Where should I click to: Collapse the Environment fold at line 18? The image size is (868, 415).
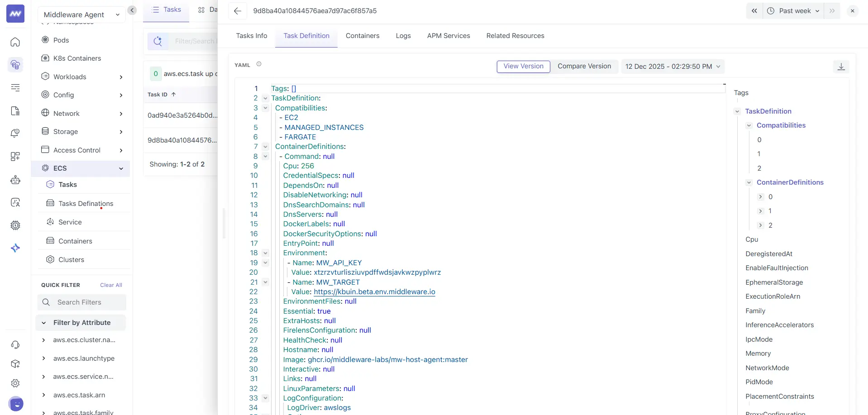(x=265, y=253)
